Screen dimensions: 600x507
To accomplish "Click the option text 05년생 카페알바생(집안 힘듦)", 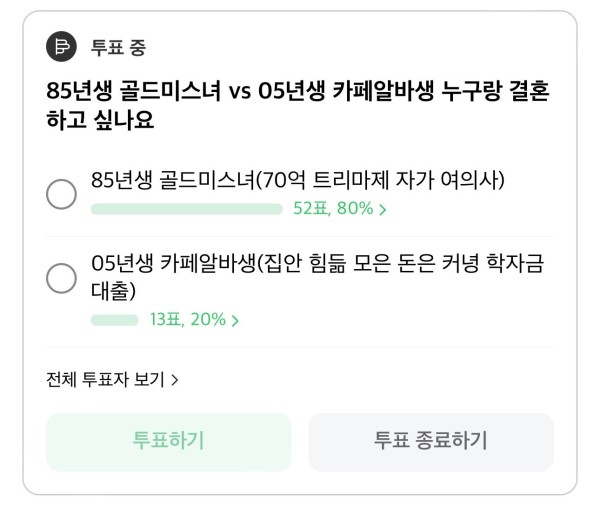I will [x=318, y=264].
